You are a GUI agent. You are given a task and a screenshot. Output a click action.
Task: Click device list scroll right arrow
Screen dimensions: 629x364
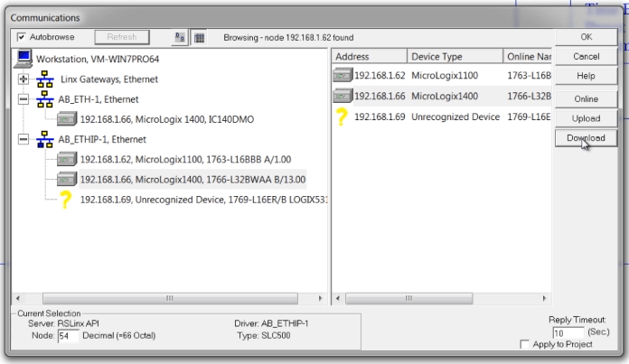click(x=544, y=298)
